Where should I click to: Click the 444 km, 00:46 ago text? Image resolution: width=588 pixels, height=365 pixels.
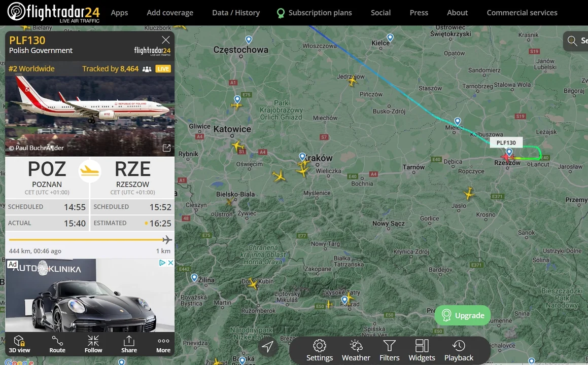coord(35,251)
